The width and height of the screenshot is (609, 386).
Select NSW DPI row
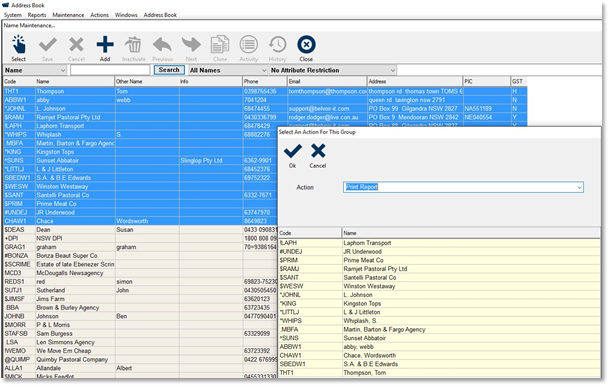click(x=140, y=238)
